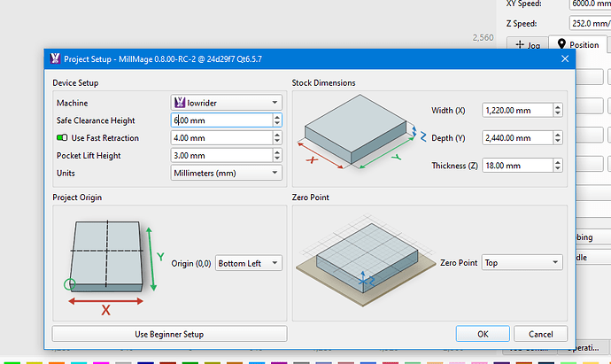Click the Use Beginner Setup button
The width and height of the screenshot is (611, 364).
pos(169,334)
